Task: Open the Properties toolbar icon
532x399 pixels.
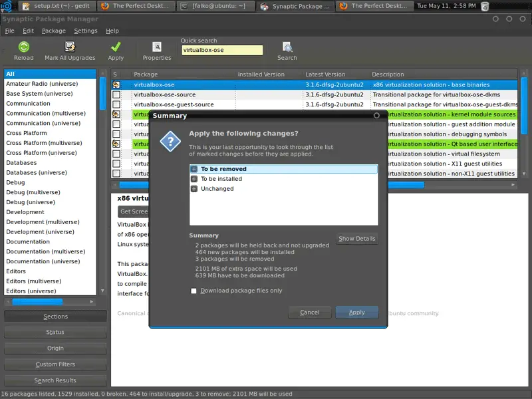Action: click(x=157, y=47)
